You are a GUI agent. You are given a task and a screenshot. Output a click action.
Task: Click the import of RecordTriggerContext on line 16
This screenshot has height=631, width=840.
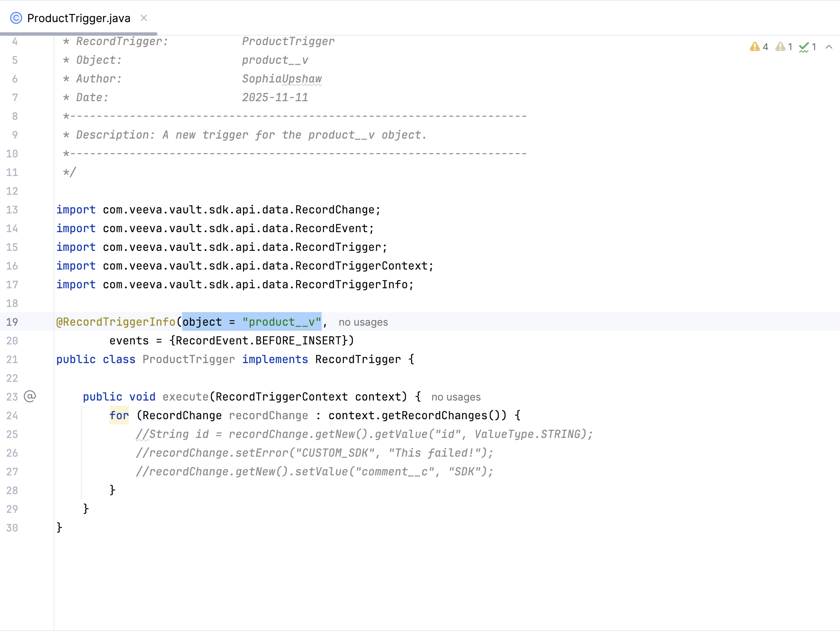(245, 266)
